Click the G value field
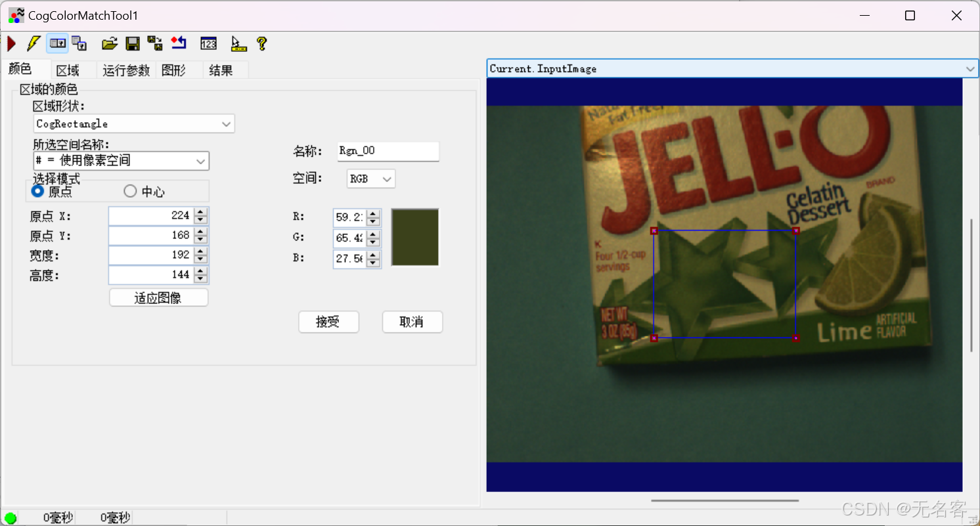This screenshot has width=980, height=526. tap(349, 238)
